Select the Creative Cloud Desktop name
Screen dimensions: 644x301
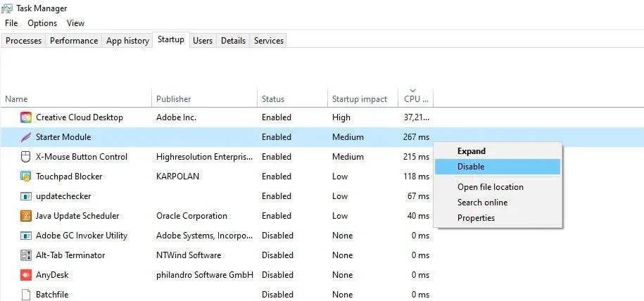click(80, 117)
